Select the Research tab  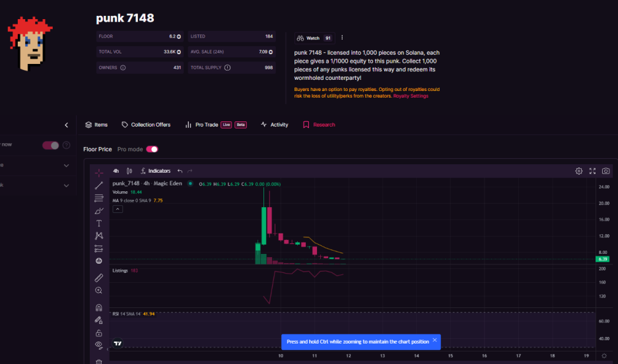click(319, 125)
